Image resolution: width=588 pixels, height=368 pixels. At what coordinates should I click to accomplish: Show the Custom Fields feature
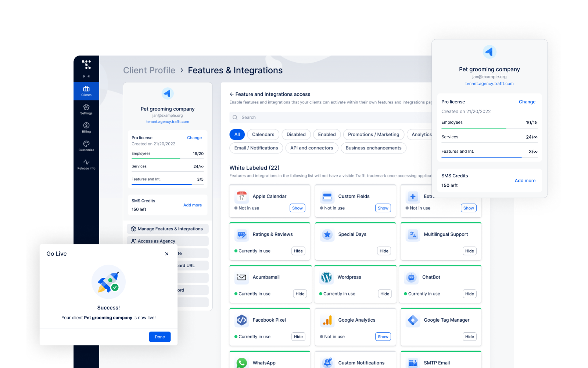pos(383,208)
